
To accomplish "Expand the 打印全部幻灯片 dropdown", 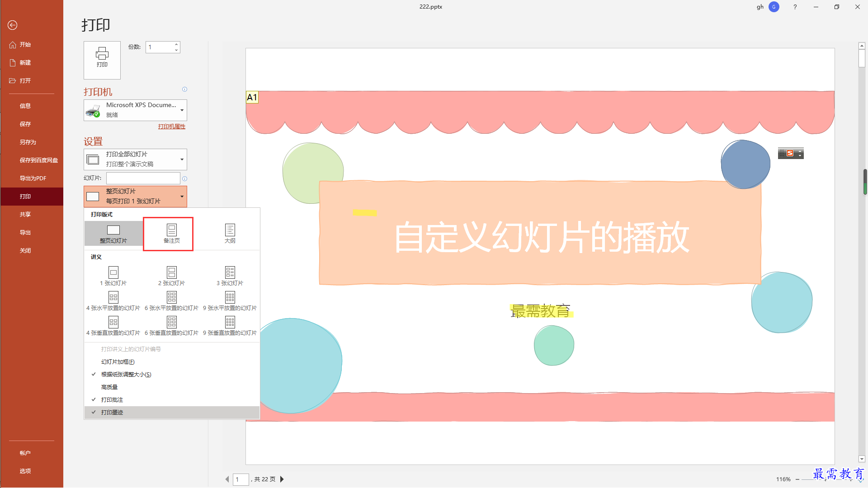I will pos(135,160).
